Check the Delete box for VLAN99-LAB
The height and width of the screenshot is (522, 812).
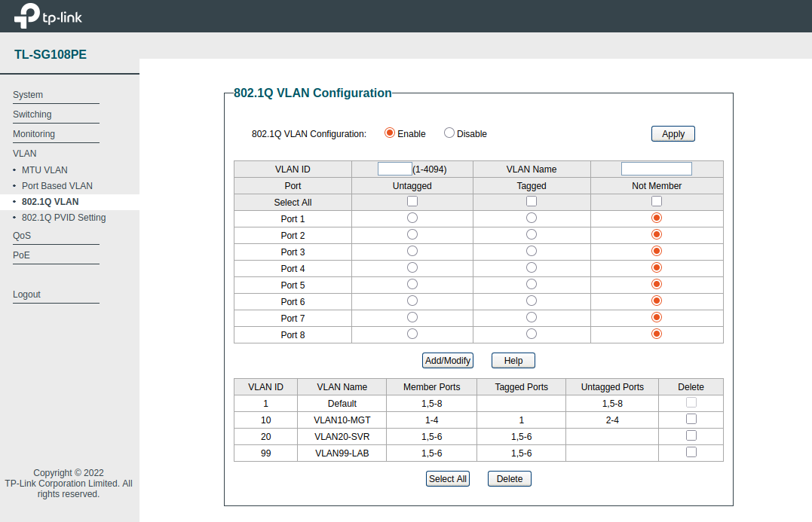(691, 452)
